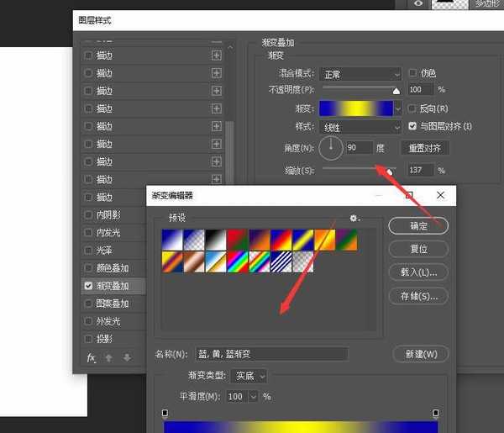504x433 pixels.
Task: Click the gradient 名称 name input field
Action: point(270,354)
